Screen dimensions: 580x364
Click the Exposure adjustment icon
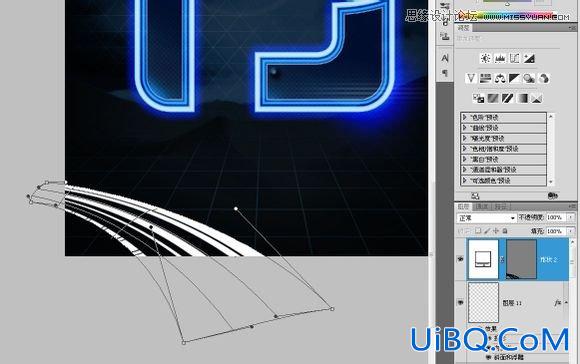coord(529,58)
